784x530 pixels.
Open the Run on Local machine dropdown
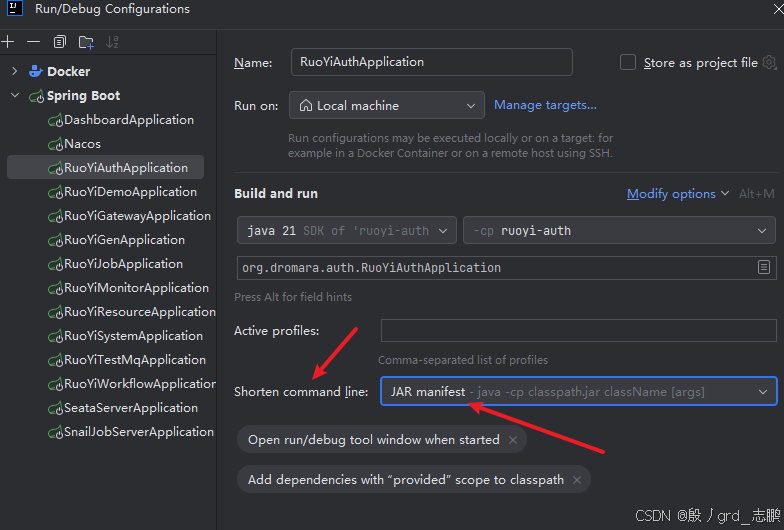[386, 106]
